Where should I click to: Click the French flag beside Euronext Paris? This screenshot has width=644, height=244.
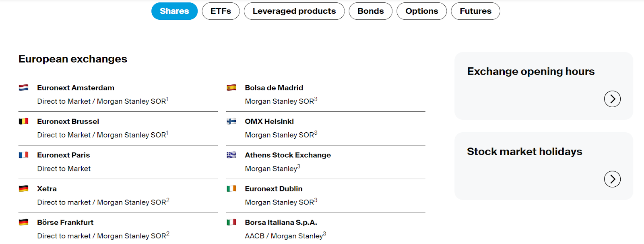tap(23, 155)
